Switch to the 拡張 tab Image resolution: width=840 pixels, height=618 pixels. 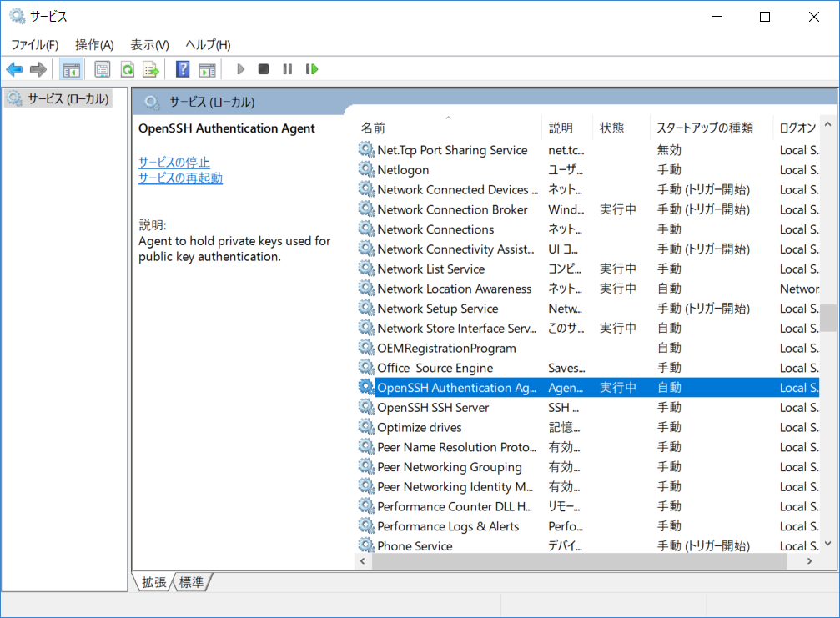point(153,582)
